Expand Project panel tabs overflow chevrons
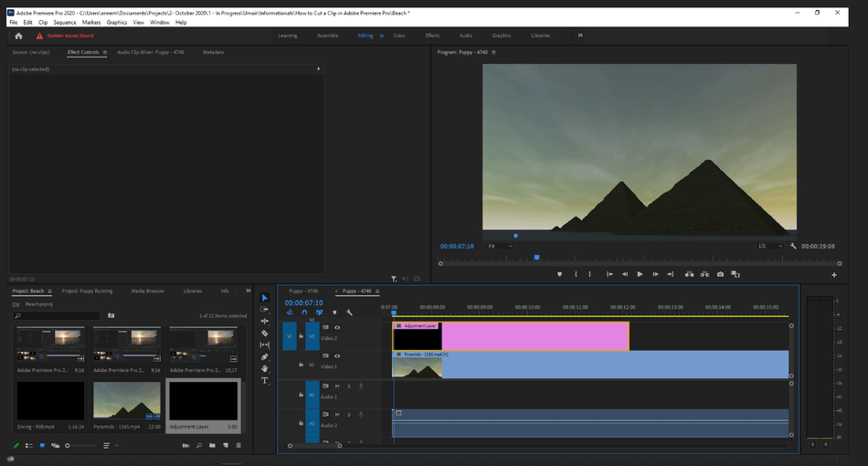The image size is (868, 466). [248, 291]
